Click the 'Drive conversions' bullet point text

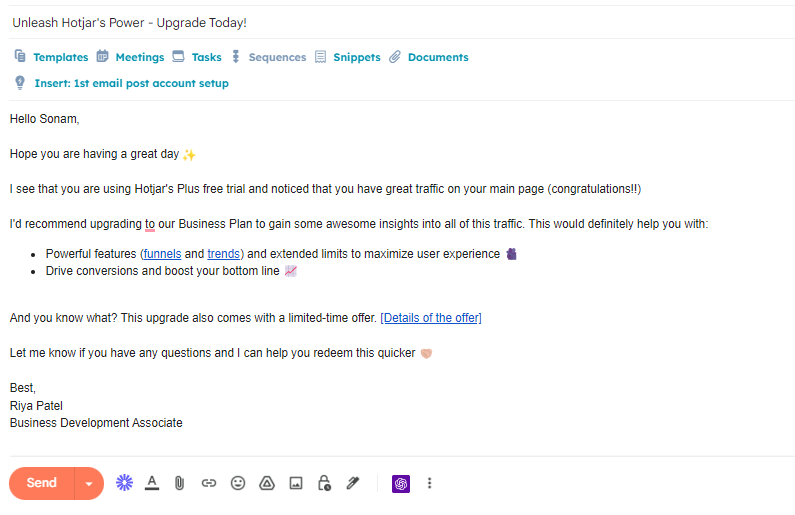pyautogui.click(x=163, y=271)
